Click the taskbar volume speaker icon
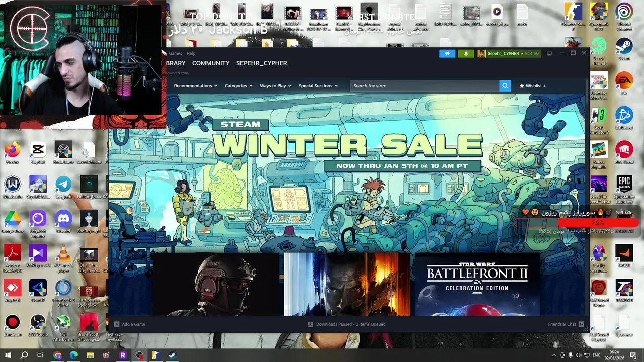 pyautogui.click(x=579, y=355)
